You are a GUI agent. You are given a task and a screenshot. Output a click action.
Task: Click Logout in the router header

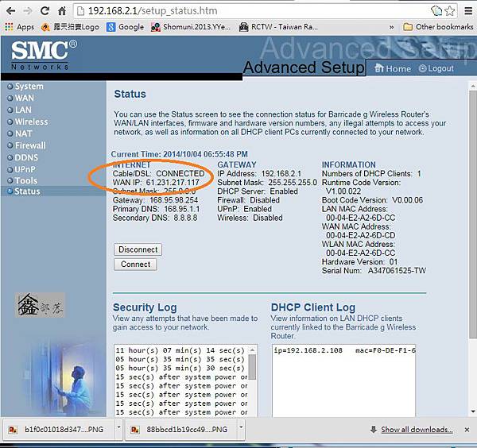coord(436,68)
